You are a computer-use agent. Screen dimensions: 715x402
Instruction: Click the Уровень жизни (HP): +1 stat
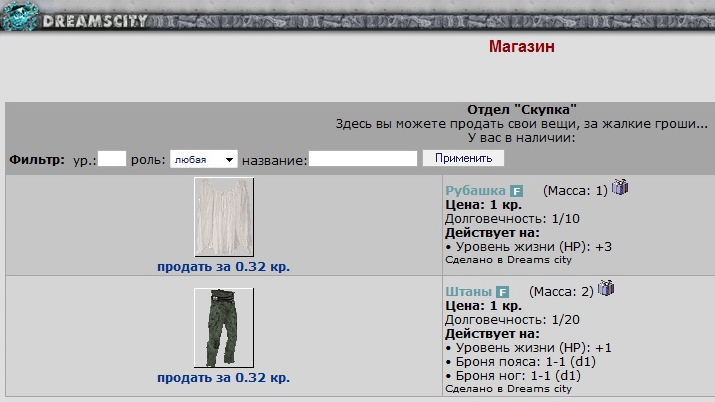pos(529,348)
